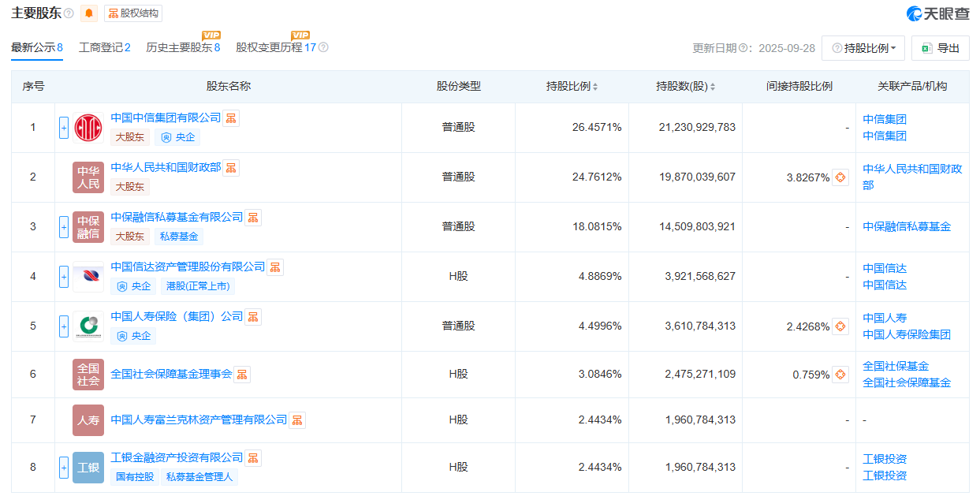The image size is (980, 496).
Task: Expand row 4 中国信达资产管理股份有限公司
Action: click(64, 277)
